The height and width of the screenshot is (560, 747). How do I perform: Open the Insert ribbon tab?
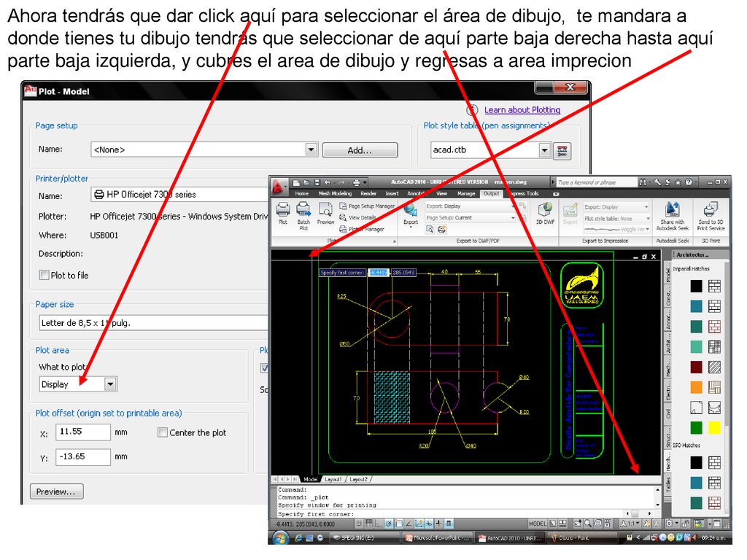[x=392, y=193]
